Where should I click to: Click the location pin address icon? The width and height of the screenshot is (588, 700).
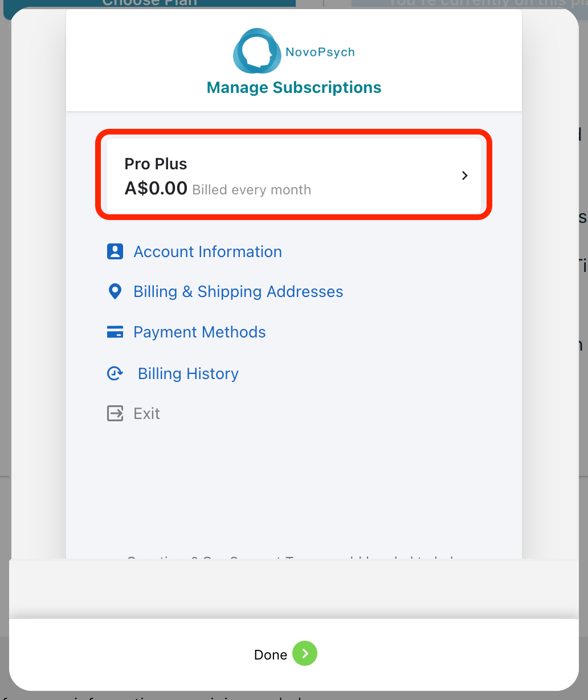[115, 292]
